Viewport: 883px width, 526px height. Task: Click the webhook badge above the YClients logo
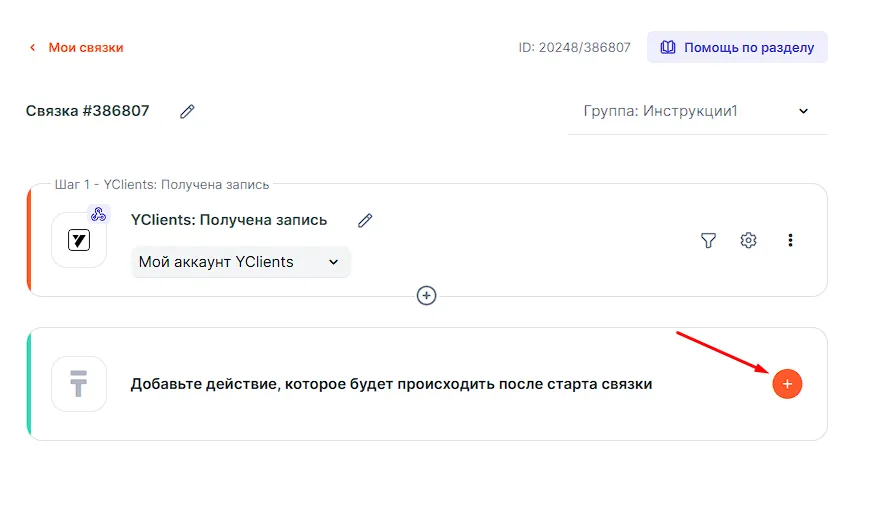[x=98, y=214]
